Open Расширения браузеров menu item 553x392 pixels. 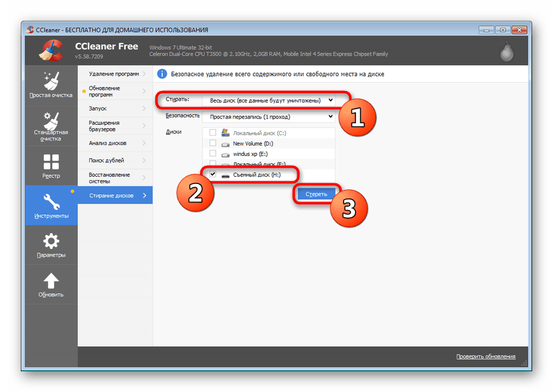point(115,126)
